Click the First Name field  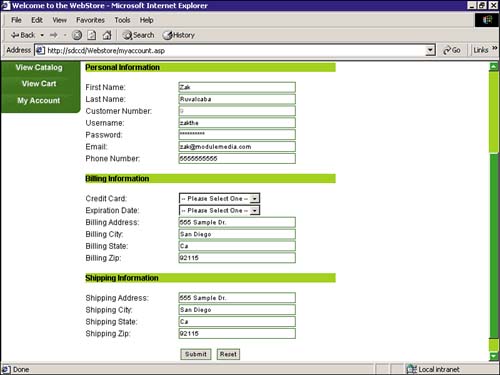237,87
